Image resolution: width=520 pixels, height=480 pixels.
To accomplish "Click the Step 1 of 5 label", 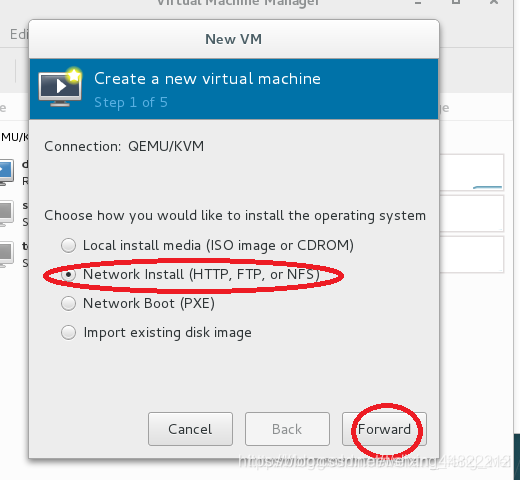I will tap(131, 102).
